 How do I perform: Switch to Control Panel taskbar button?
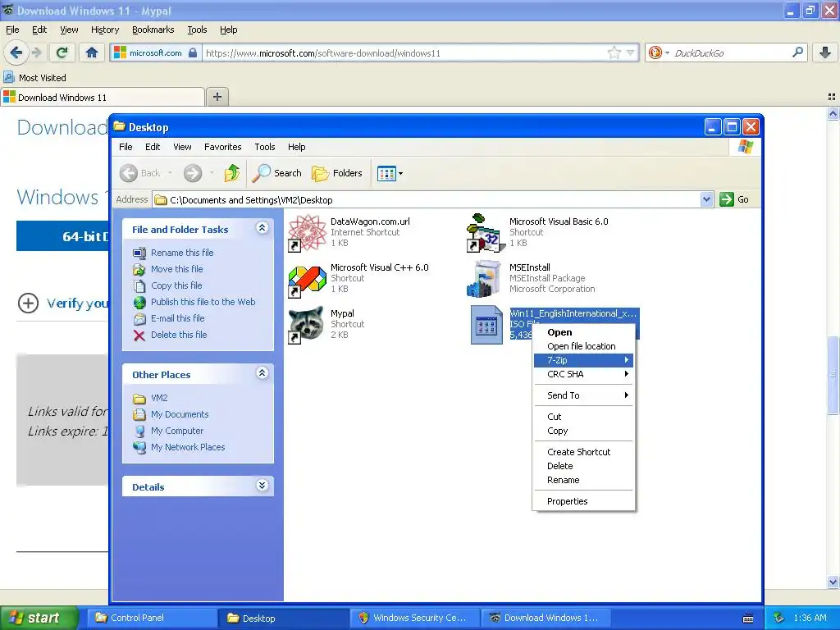point(153,618)
